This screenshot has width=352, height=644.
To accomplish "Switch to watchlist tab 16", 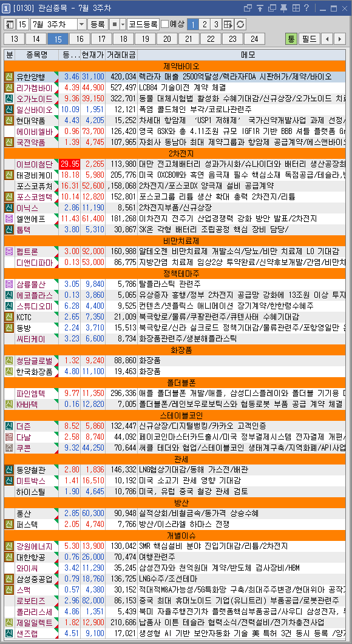I will coord(80,39).
